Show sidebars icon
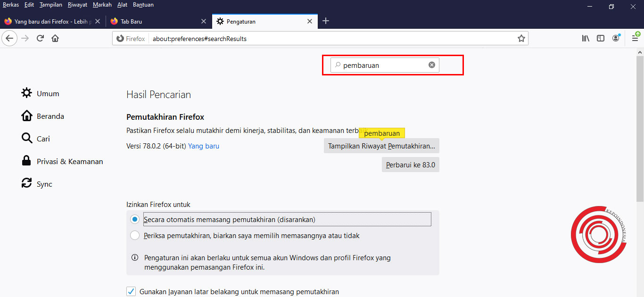 click(601, 39)
